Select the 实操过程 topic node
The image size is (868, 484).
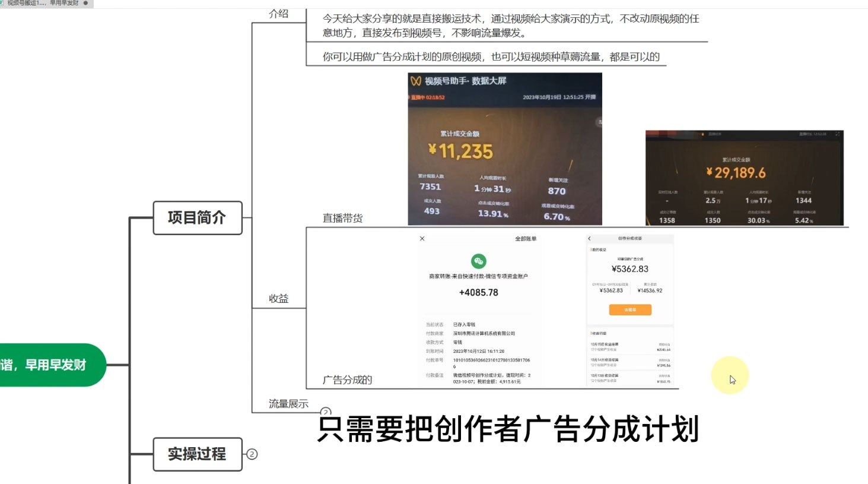(x=198, y=453)
